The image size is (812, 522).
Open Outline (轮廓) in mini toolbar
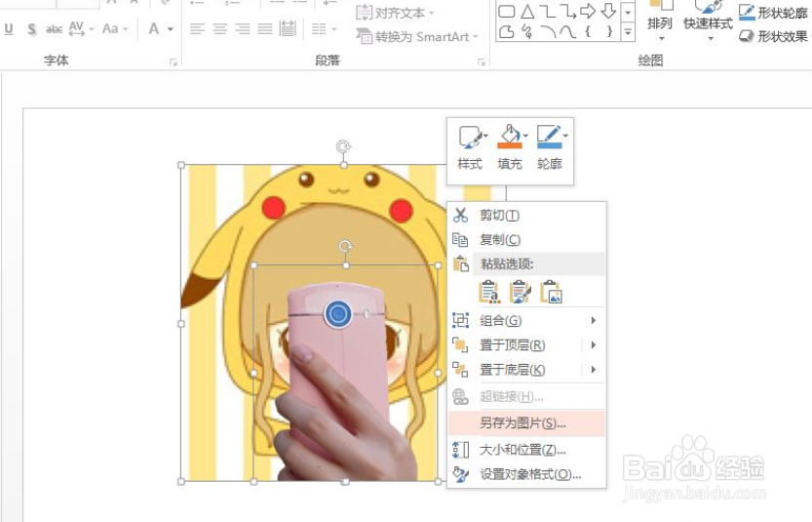click(x=550, y=147)
